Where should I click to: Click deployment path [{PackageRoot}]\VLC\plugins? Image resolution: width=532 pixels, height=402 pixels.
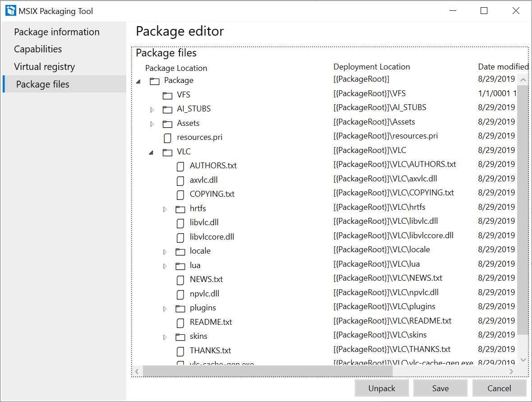pos(384,306)
